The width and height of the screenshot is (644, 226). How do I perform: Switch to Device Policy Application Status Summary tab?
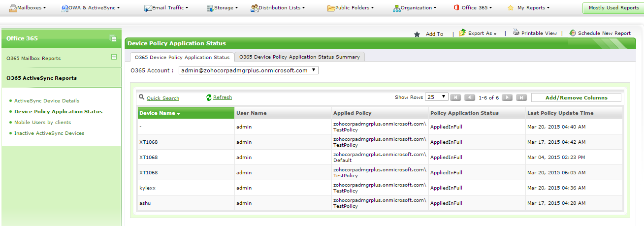tap(299, 57)
